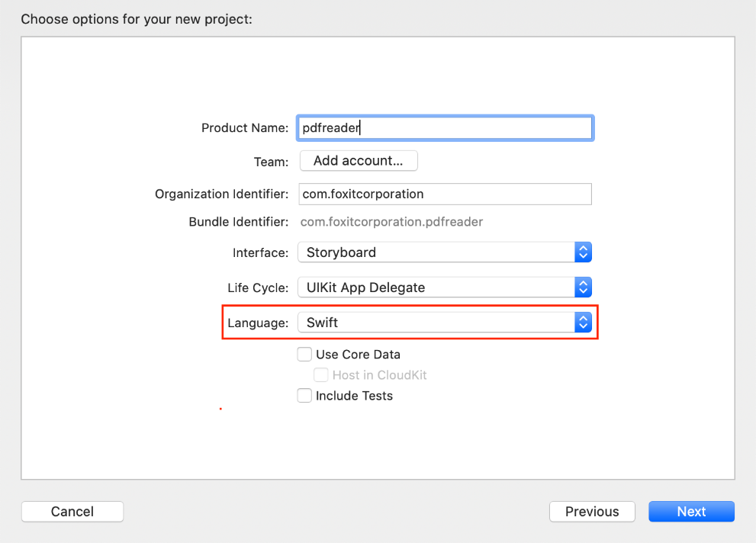Focus the Organization Identifier field

click(x=445, y=194)
